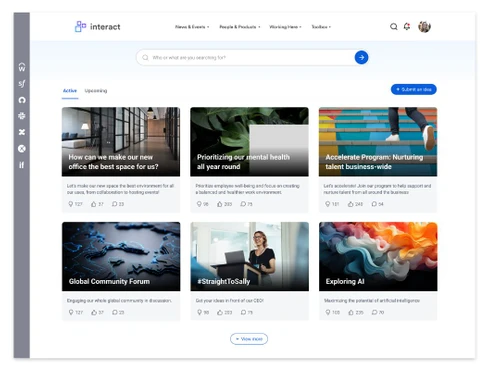This screenshot has height=375, width=500.
Task: Open comments on Global Community Forum card
Action: coord(115,312)
